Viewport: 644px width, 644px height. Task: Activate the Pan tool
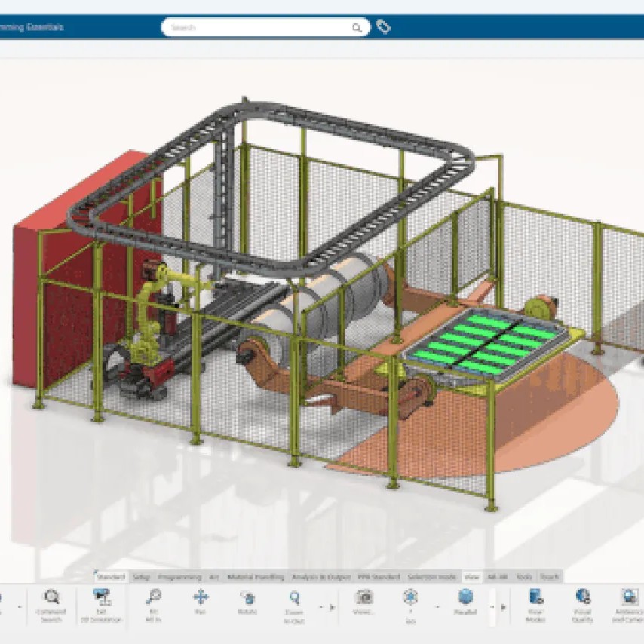pos(201,598)
